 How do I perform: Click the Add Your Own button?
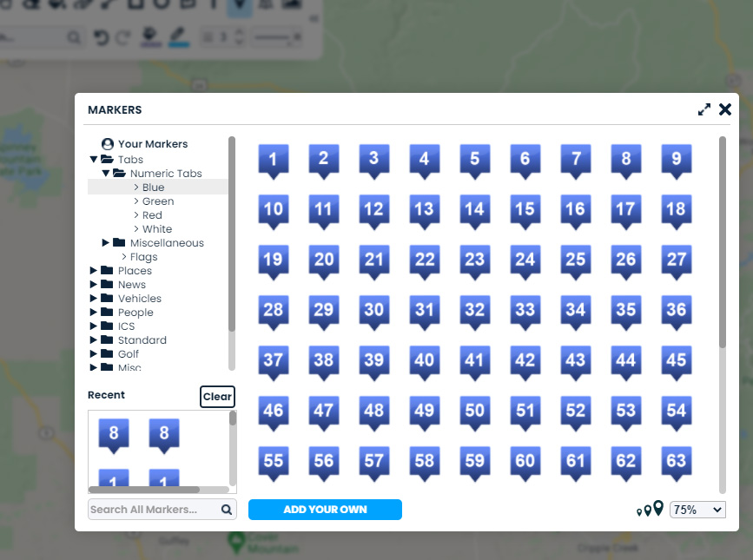pos(325,510)
